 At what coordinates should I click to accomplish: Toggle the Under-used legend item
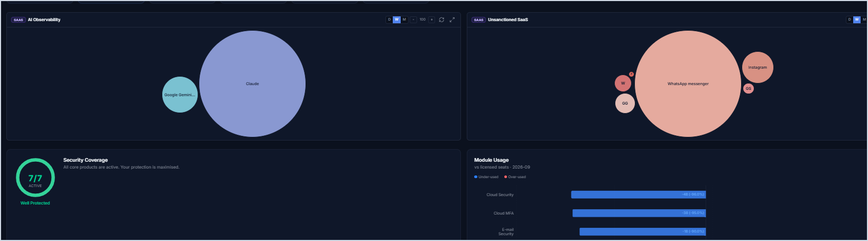coord(486,177)
